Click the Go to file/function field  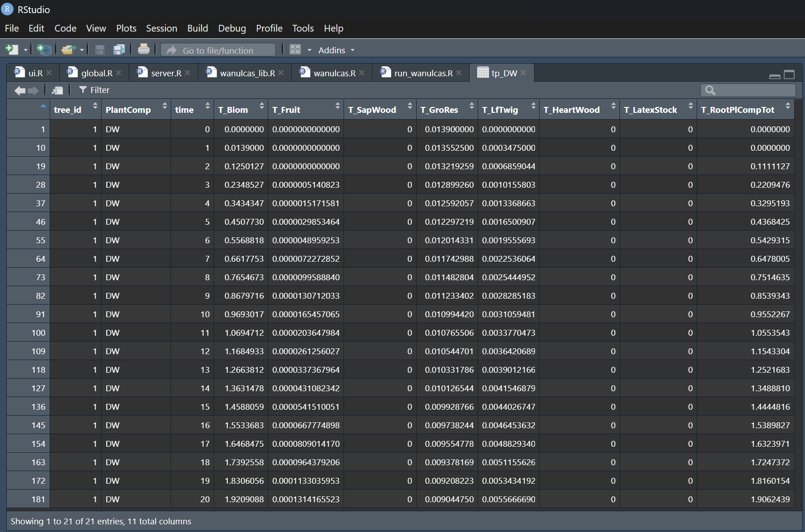(218, 50)
